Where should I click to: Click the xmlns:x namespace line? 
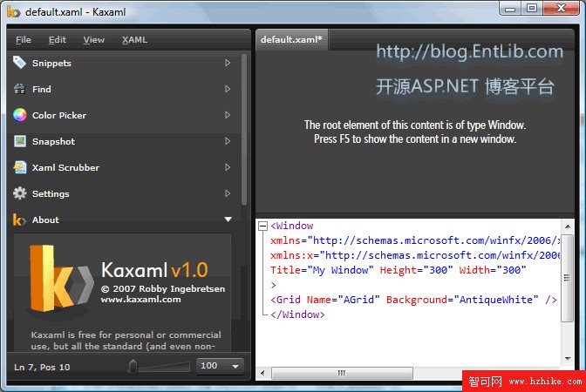pyautogui.click(x=415, y=255)
